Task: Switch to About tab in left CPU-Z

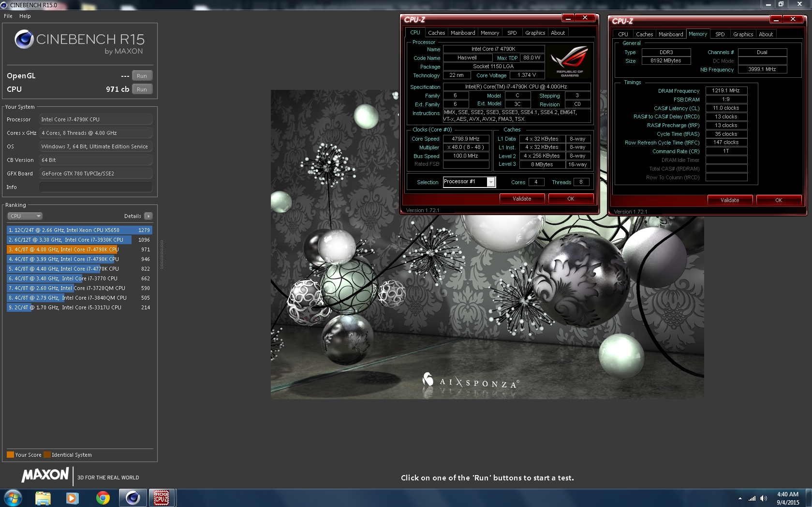Action: (x=558, y=33)
